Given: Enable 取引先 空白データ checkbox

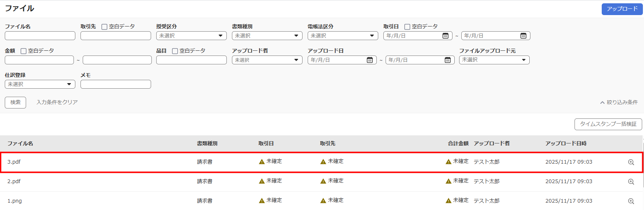Looking at the screenshot, I should click(x=104, y=27).
